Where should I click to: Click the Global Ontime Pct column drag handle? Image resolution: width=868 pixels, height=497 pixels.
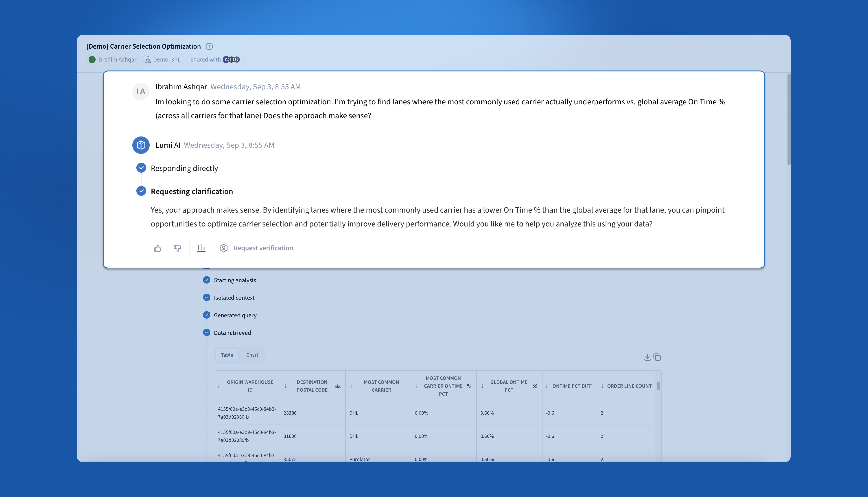coord(482,386)
